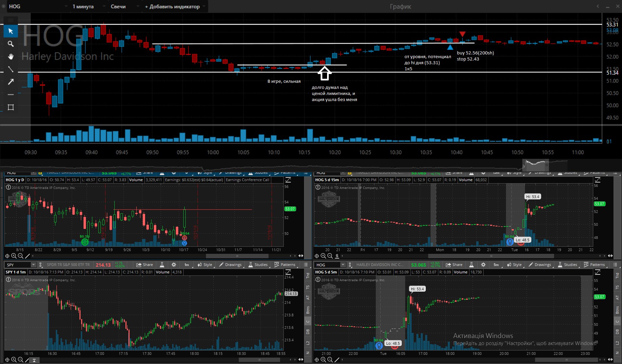Click the link chain icon next to SPY symbol
This screenshot has width=622, height=364.
[x=41, y=265]
